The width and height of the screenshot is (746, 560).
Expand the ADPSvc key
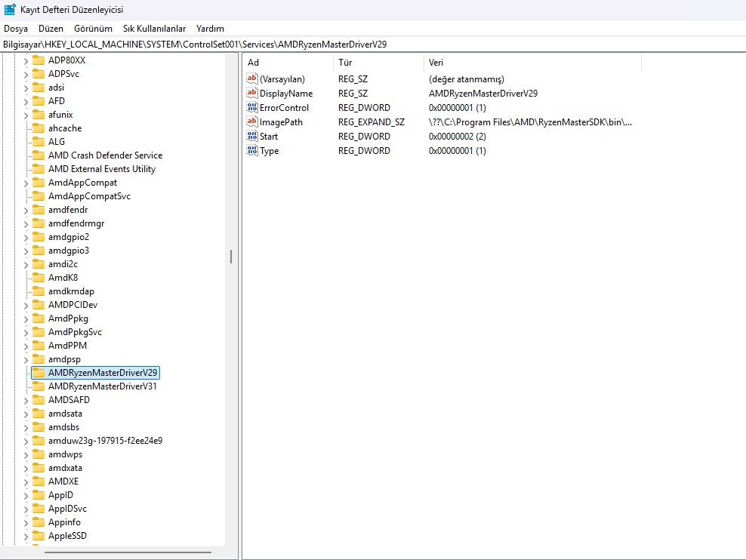pyautogui.click(x=26, y=74)
